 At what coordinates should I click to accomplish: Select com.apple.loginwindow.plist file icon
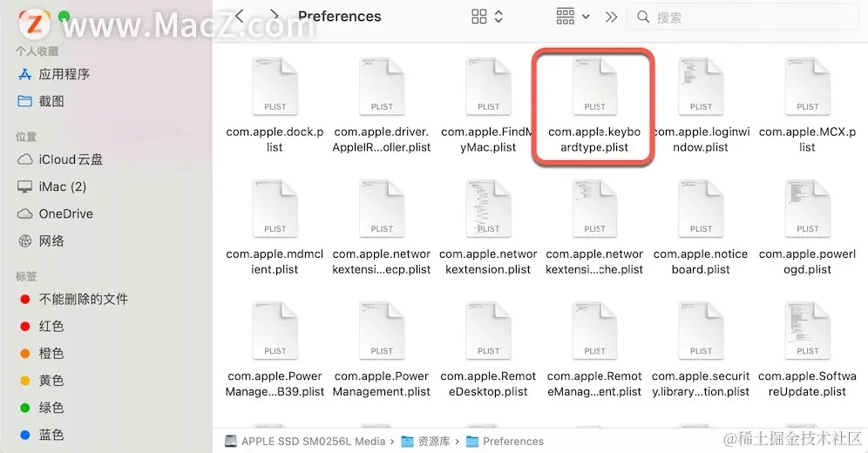coord(701,86)
